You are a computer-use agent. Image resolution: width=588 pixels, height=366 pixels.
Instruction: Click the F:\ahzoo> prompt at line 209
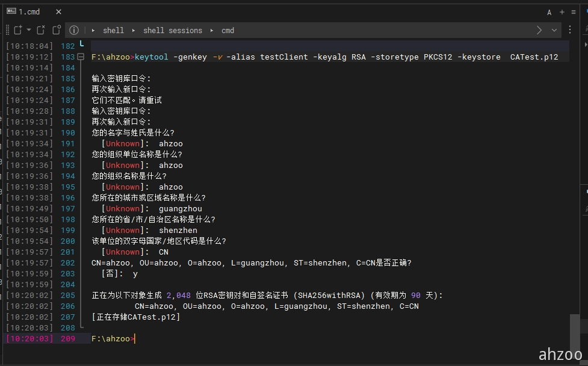(112, 339)
